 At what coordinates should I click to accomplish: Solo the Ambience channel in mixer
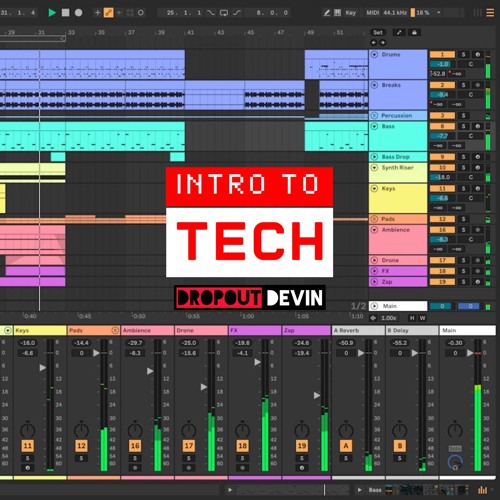[x=135, y=458]
